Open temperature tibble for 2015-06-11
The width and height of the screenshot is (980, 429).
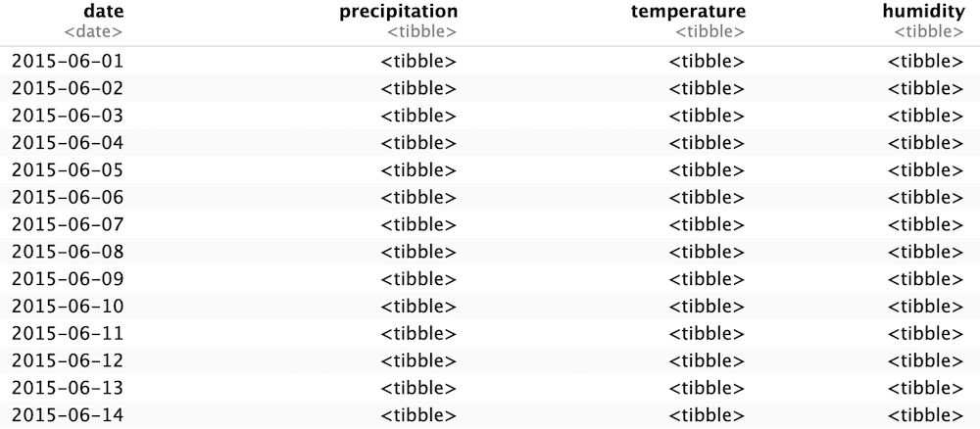pyautogui.click(x=707, y=333)
